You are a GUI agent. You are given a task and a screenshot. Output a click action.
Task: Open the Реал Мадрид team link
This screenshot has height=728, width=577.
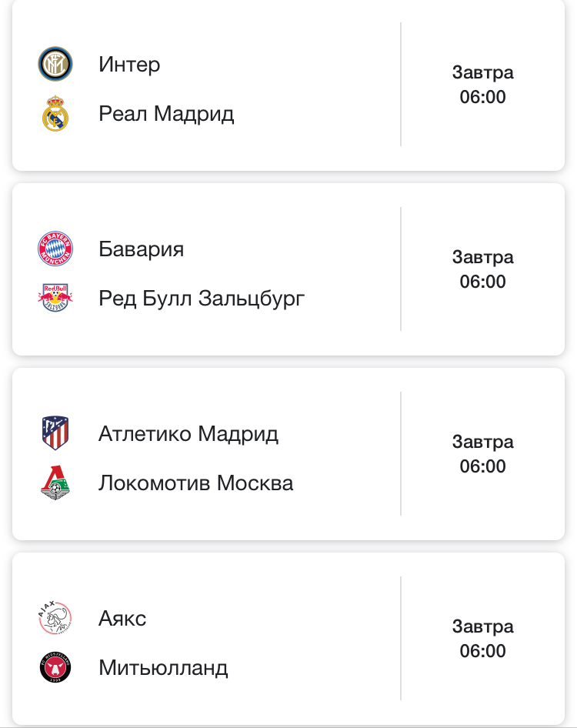coord(166,114)
